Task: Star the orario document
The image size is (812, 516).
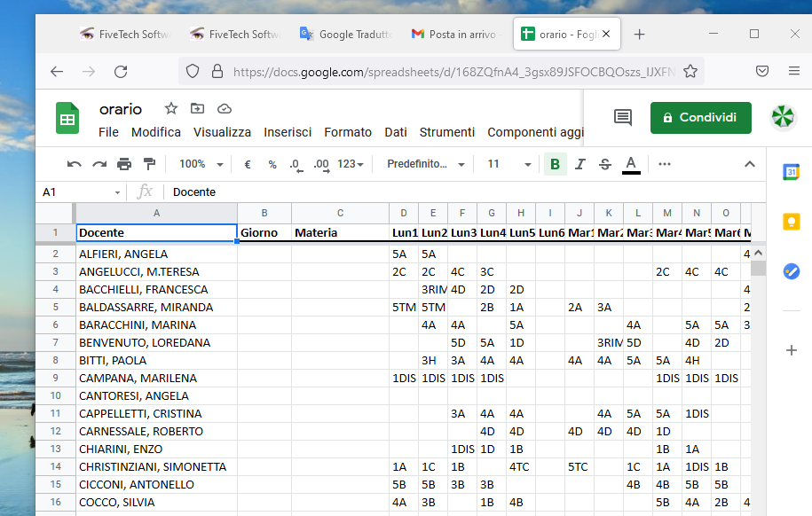Action: pyautogui.click(x=171, y=109)
